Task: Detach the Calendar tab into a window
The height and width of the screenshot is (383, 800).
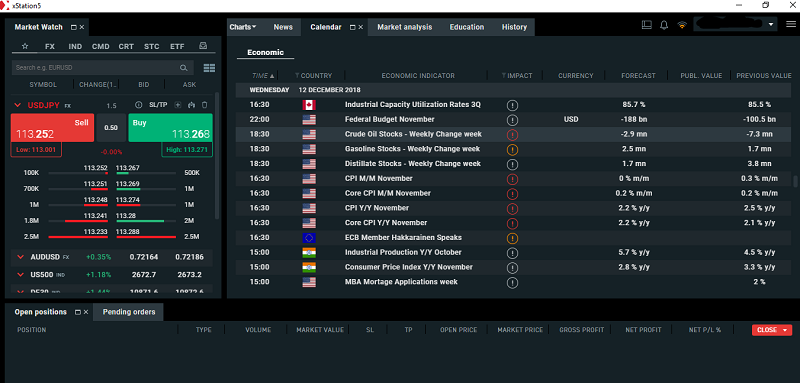Action: click(x=352, y=27)
